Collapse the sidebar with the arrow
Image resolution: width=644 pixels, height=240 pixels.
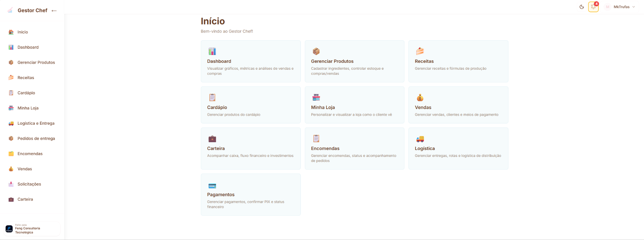click(x=54, y=11)
